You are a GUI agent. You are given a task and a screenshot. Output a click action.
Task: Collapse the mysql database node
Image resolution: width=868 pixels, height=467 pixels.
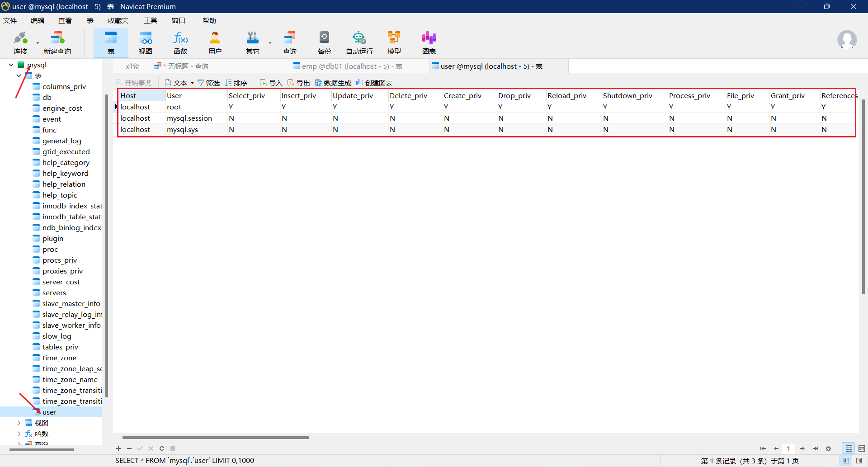(x=11, y=65)
